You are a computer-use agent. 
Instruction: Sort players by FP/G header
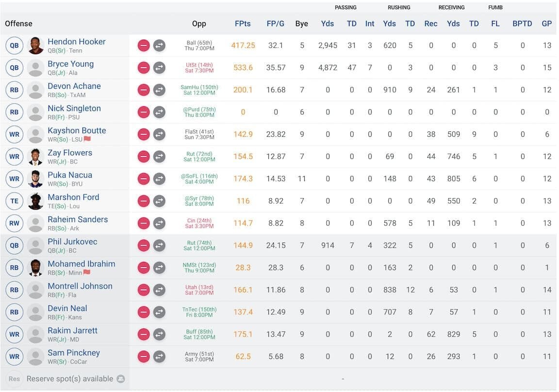pyautogui.click(x=276, y=23)
